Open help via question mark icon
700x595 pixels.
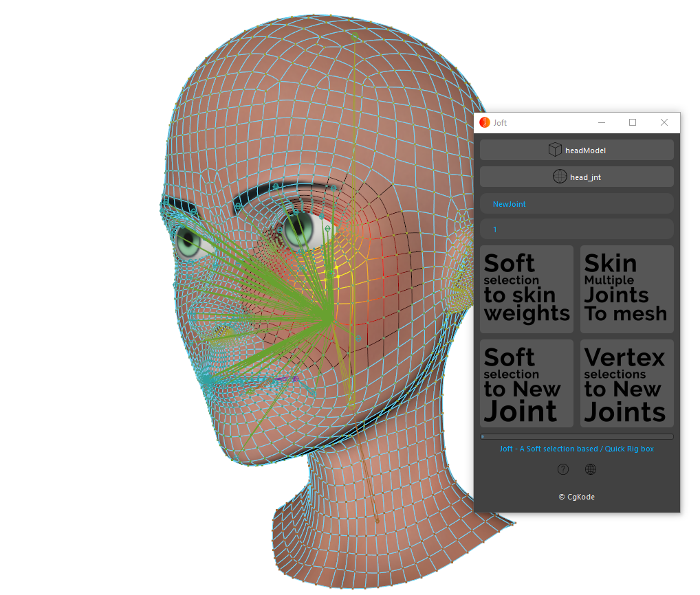click(563, 469)
